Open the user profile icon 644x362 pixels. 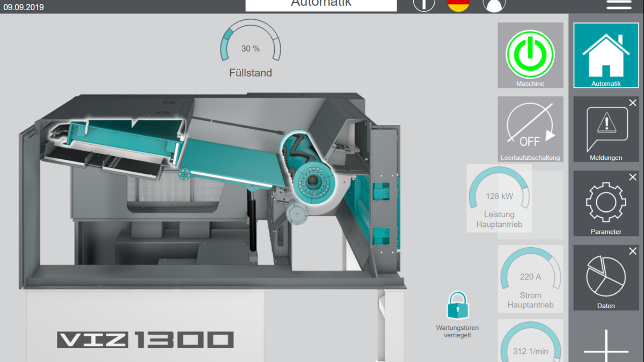pyautogui.click(x=494, y=5)
